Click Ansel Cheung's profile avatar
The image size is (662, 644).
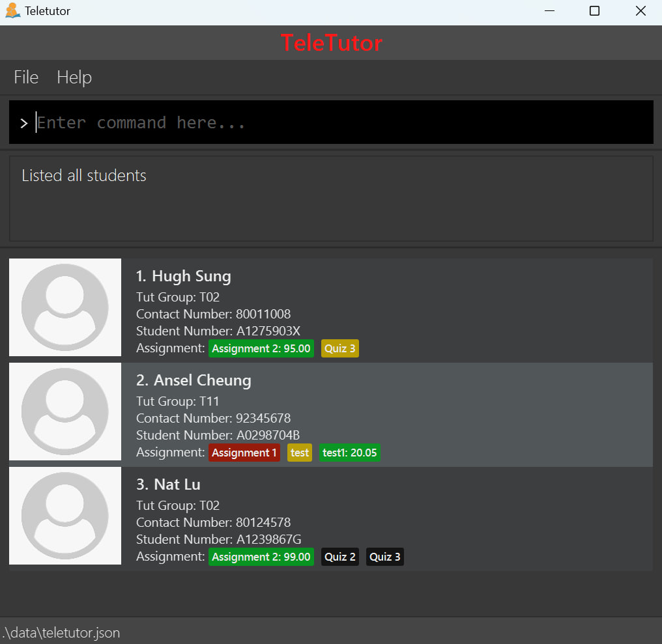[65, 412]
